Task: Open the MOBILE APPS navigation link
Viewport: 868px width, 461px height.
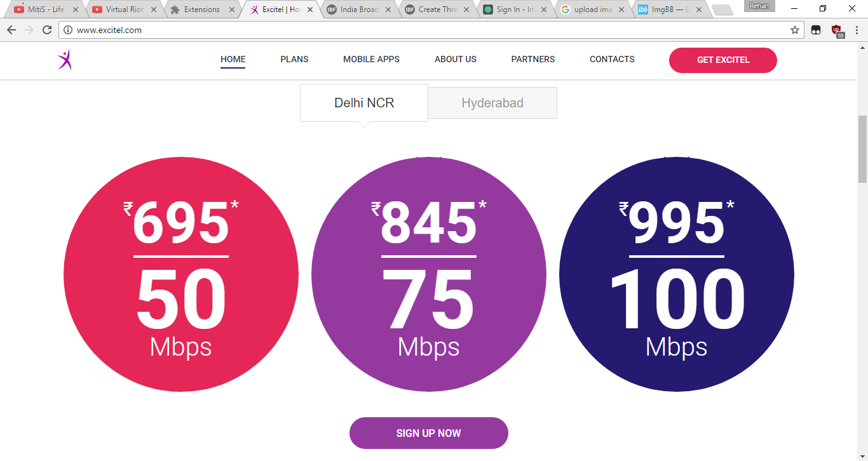Action: click(371, 59)
